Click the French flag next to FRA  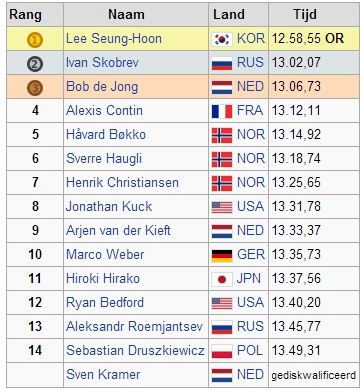click(x=222, y=111)
